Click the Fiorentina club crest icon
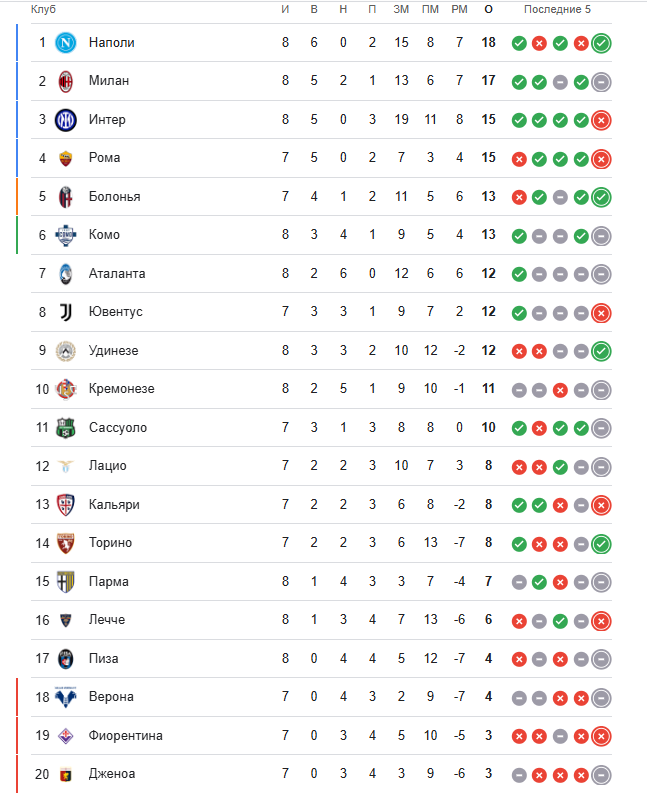 66,736
